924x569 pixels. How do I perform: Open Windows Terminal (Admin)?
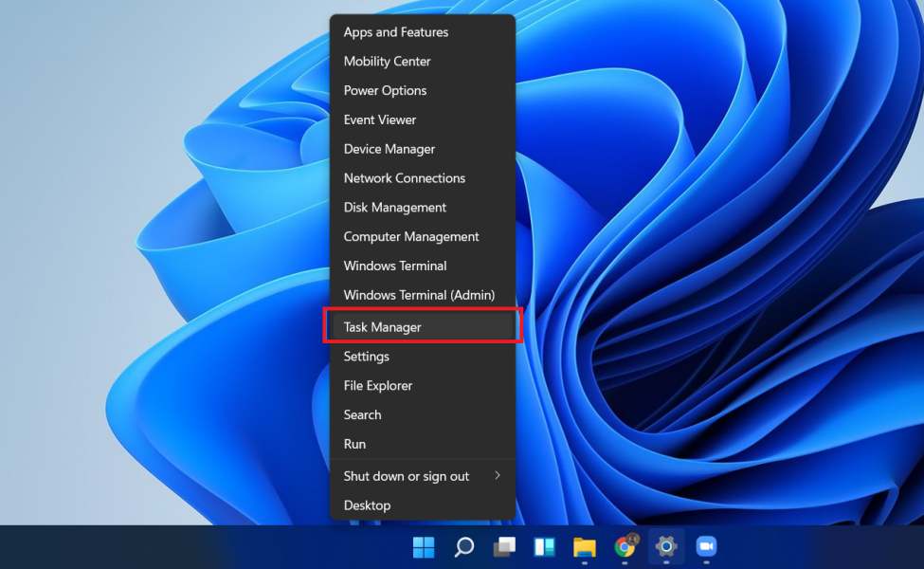pyautogui.click(x=423, y=295)
